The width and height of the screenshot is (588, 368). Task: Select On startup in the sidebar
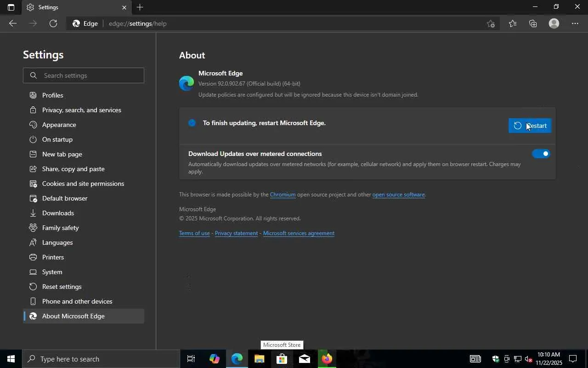(84, 139)
